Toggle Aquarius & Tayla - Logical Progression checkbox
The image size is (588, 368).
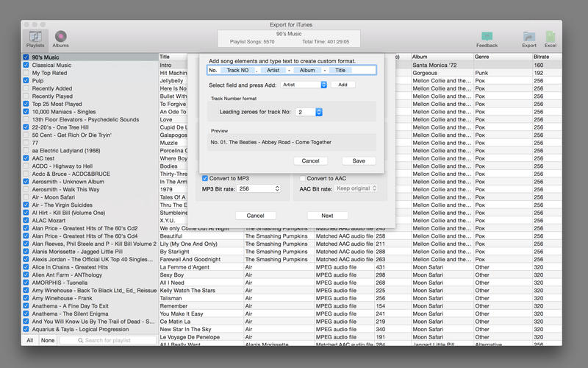click(x=26, y=329)
